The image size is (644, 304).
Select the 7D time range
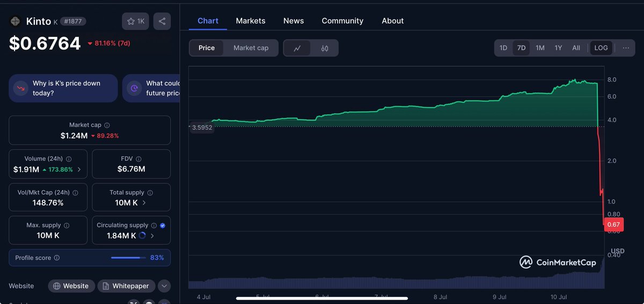pyautogui.click(x=521, y=48)
